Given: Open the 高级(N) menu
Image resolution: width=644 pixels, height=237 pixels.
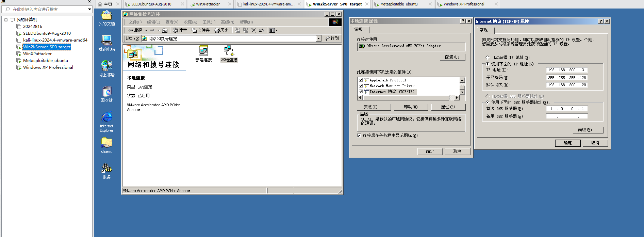Looking at the screenshot, I should (x=228, y=22).
